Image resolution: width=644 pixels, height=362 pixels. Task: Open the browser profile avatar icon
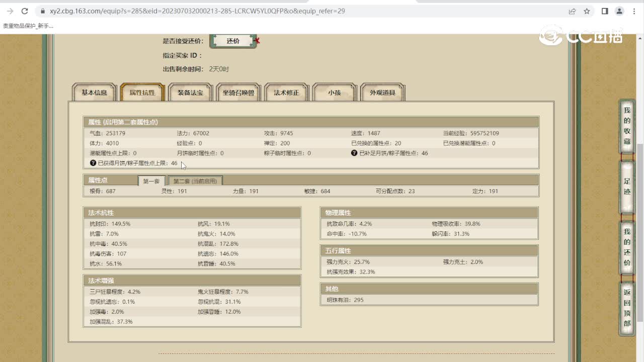pos(619,11)
